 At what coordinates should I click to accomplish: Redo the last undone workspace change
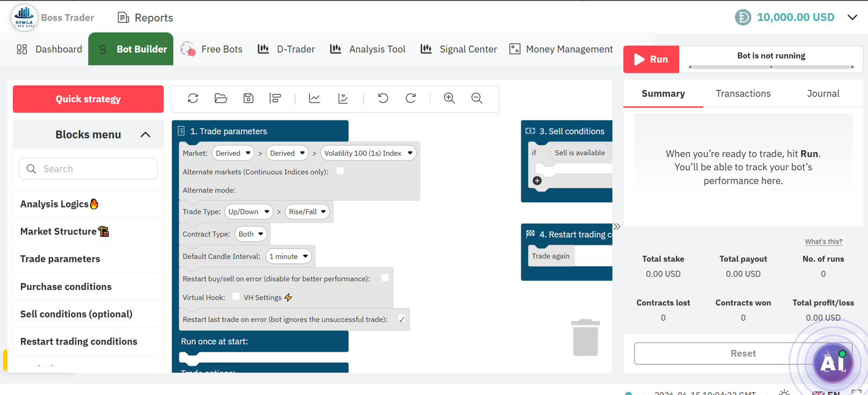(x=411, y=98)
